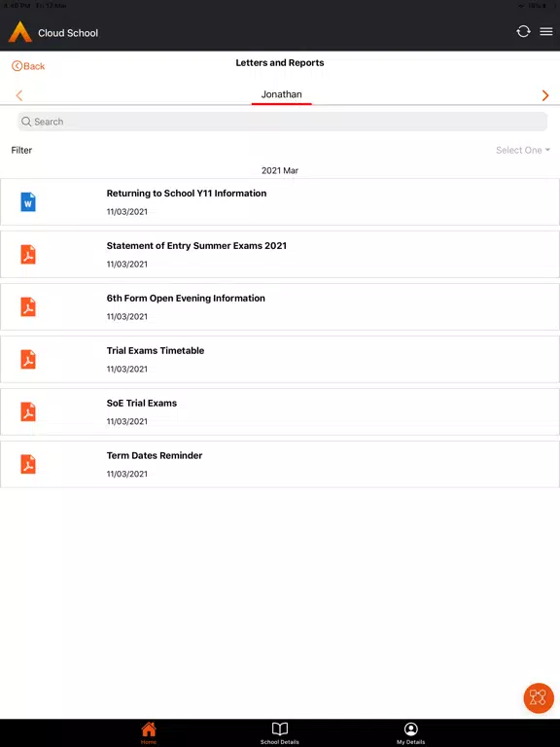Image resolution: width=560 pixels, height=747 pixels.
Task: Open PDF icon for Term Dates Reminder
Action: pyautogui.click(x=28, y=464)
